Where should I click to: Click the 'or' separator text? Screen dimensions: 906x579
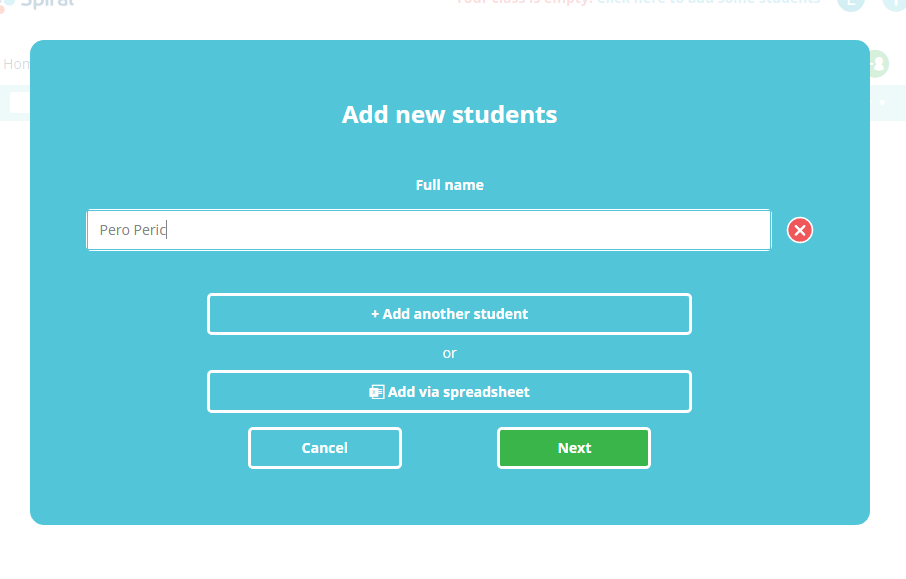(449, 353)
